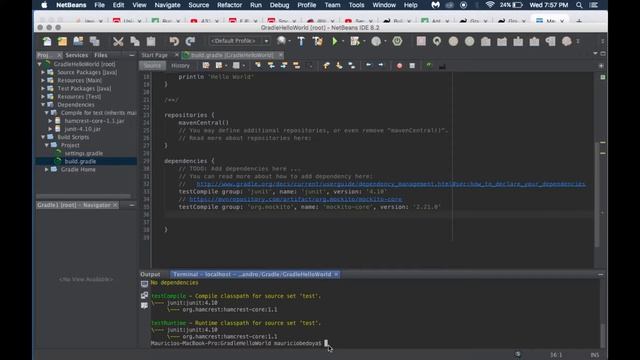
Task: Open the mvnrepository mockito-core link
Action: pyautogui.click(x=296, y=199)
